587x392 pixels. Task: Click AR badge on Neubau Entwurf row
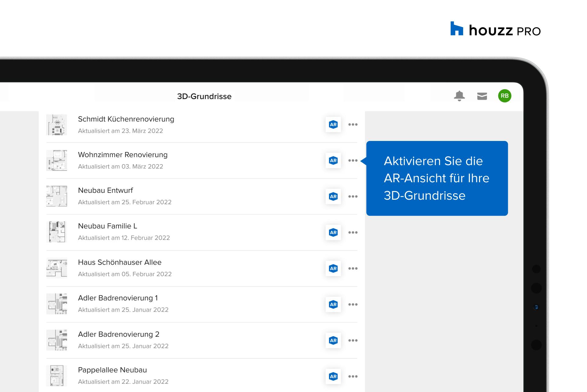coord(333,197)
